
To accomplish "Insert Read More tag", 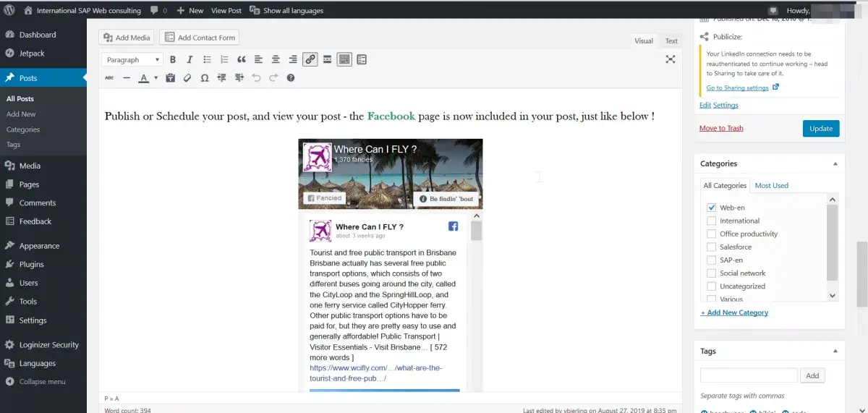I will pos(327,59).
